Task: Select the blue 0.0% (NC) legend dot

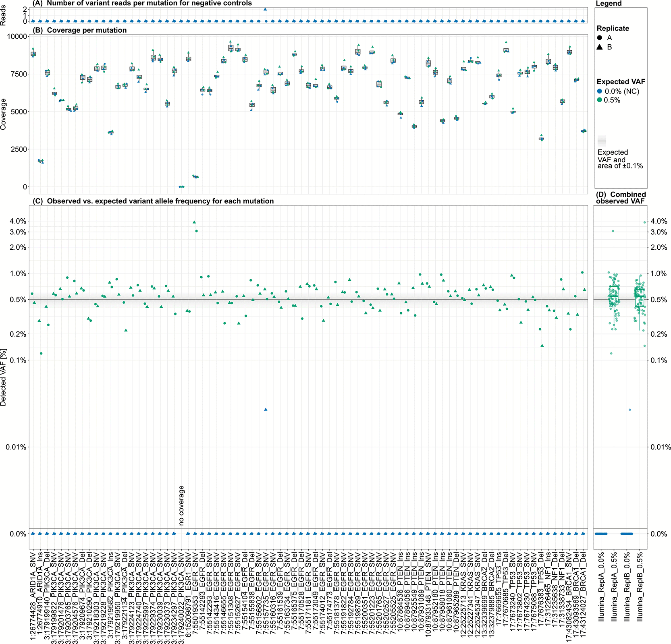Action: point(600,91)
